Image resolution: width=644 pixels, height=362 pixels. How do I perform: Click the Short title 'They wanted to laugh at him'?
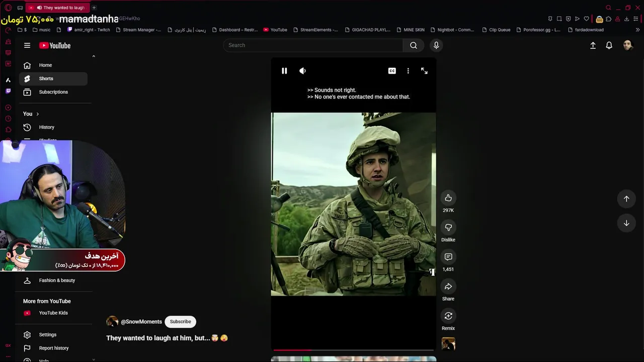pos(167,338)
